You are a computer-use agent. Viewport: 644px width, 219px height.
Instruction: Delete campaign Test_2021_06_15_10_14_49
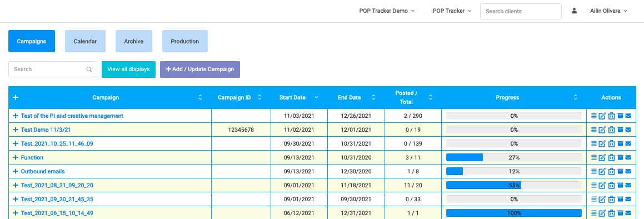tap(612, 213)
